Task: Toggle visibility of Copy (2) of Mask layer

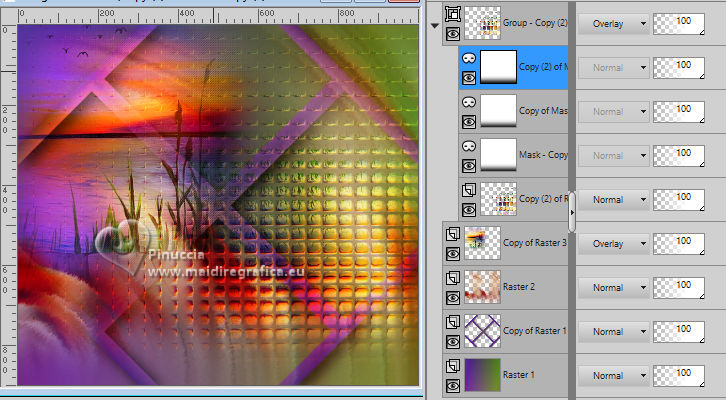Action: (469, 78)
